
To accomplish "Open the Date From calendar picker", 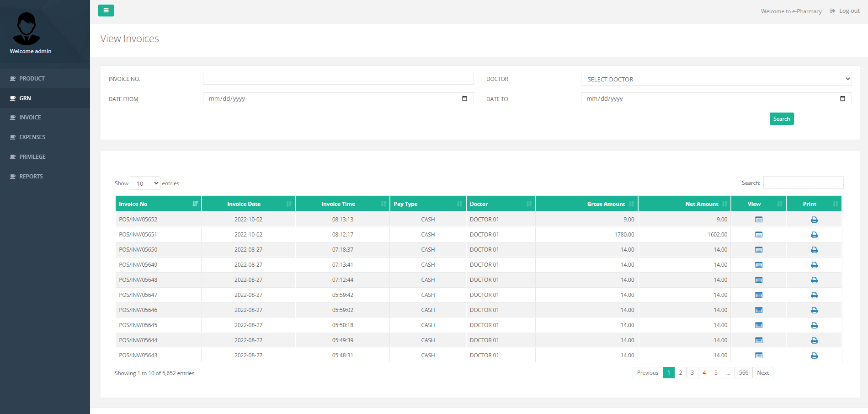I will click(x=465, y=98).
